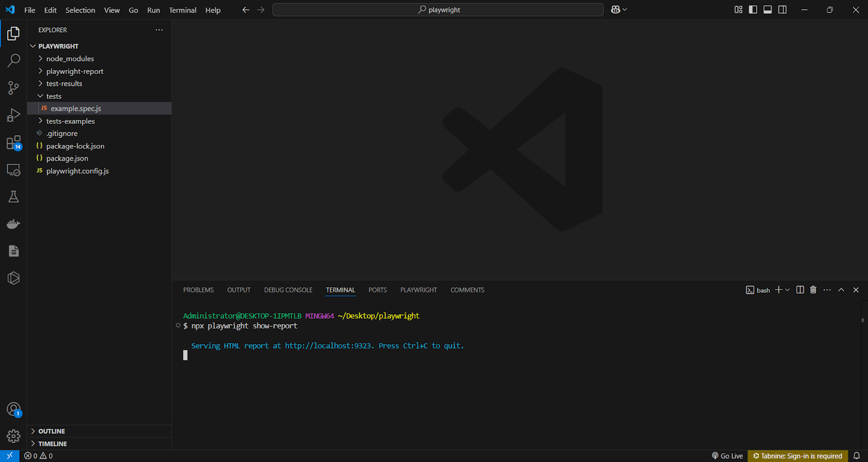The image size is (868, 462).
Task: Open Customize Layout icon
Action: (738, 10)
